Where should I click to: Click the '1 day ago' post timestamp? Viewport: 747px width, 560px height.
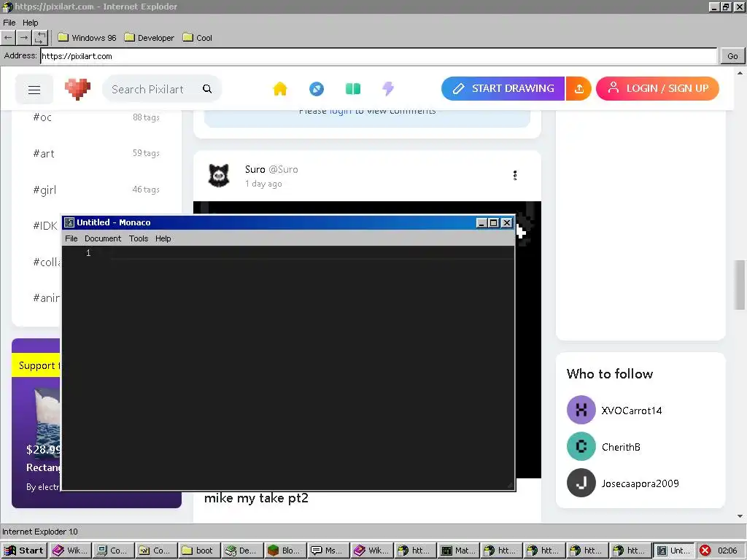point(263,184)
